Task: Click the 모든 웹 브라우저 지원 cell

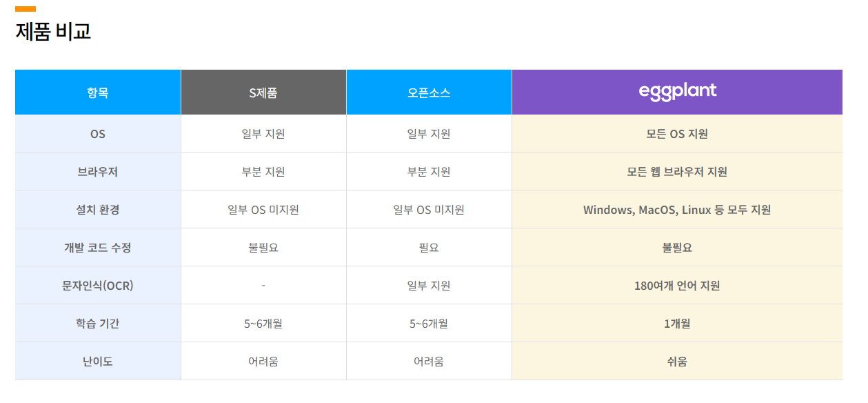Action: [x=677, y=172]
